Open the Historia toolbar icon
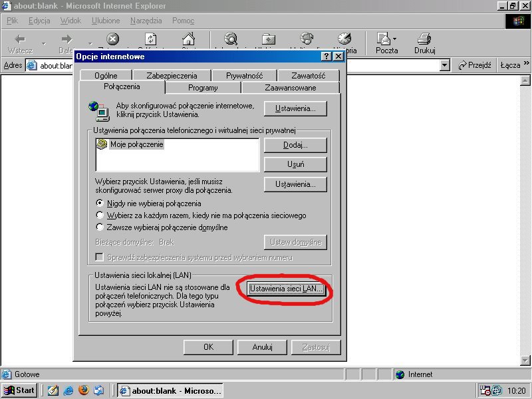Image resolution: width=532 pixels, height=399 pixels. [344, 39]
